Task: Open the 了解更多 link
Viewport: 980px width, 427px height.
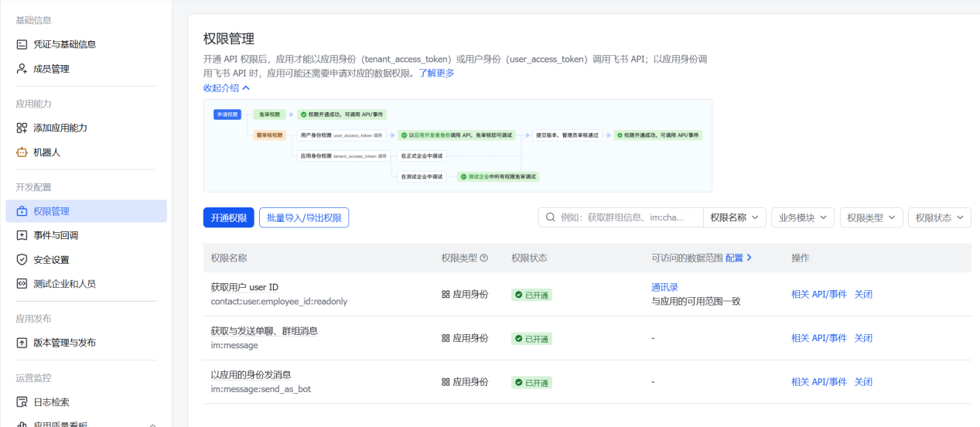Action: click(x=436, y=73)
